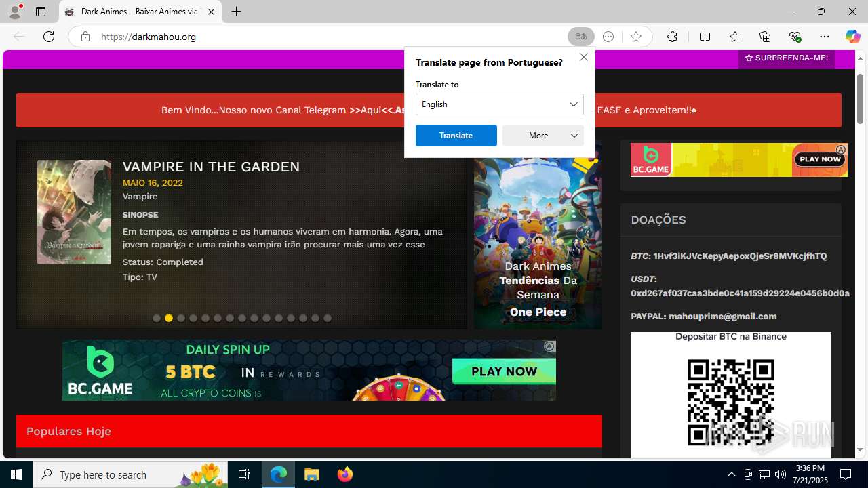The height and width of the screenshot is (488, 868).
Task: Click the Binance BTC QR code
Action: click(730, 403)
